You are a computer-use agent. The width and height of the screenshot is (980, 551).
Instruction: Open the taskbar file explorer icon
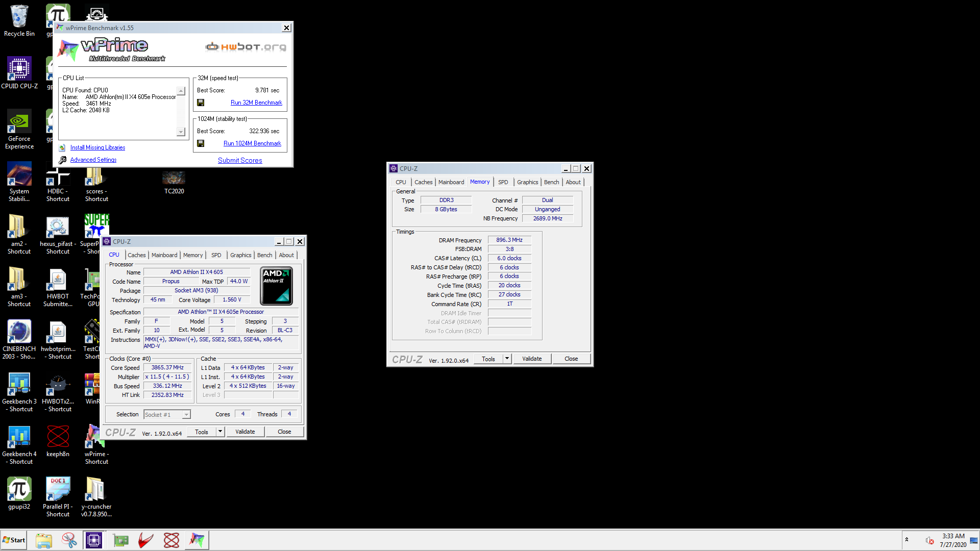click(x=44, y=540)
